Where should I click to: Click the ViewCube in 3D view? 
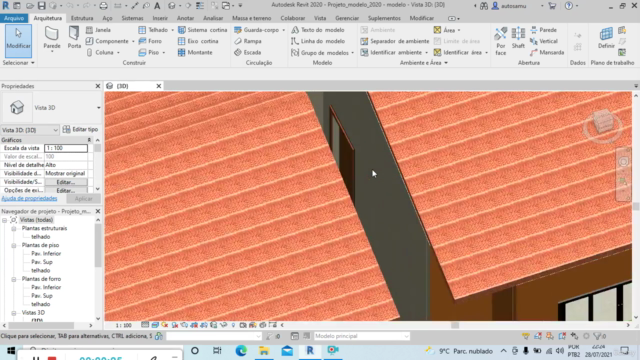[x=603, y=121]
